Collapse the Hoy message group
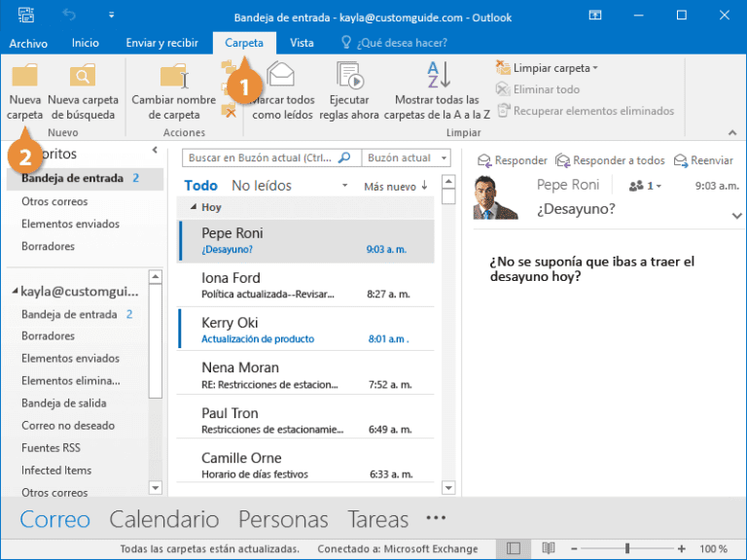This screenshot has height=560, width=747. click(193, 207)
